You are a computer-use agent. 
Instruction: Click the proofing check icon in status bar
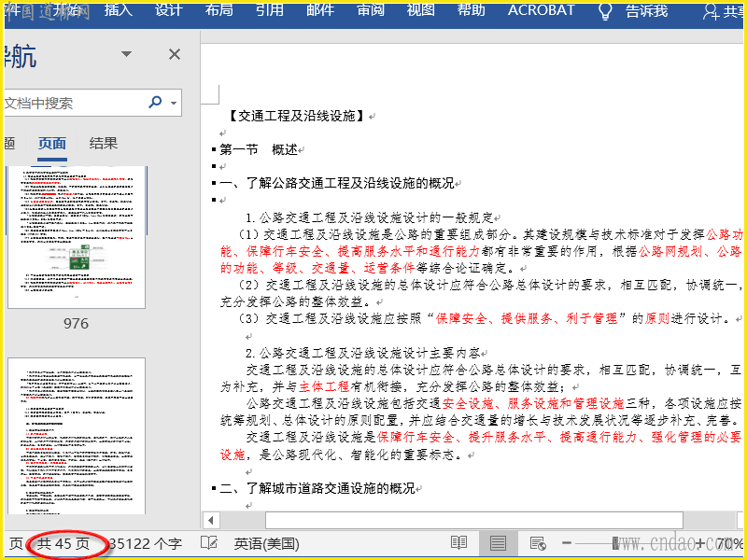coord(210,543)
